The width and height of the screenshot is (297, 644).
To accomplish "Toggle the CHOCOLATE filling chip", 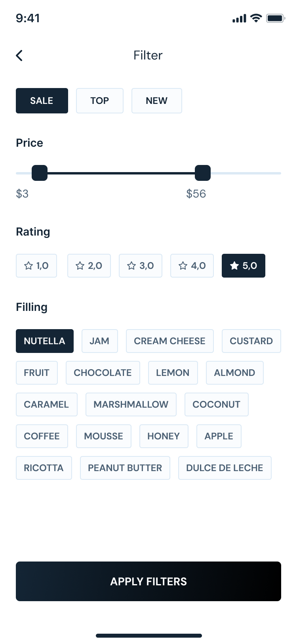I will coord(103,373).
